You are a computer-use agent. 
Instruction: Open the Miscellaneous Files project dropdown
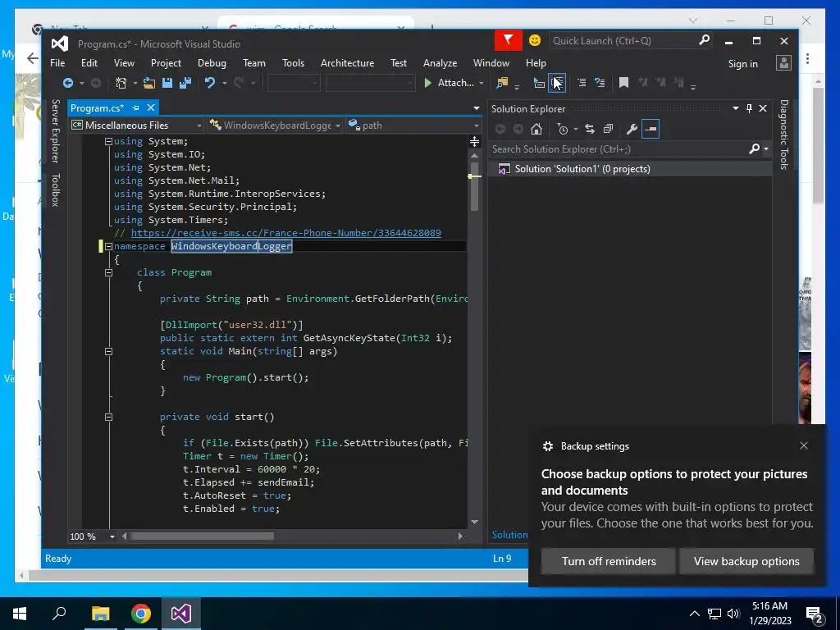pyautogui.click(x=137, y=126)
